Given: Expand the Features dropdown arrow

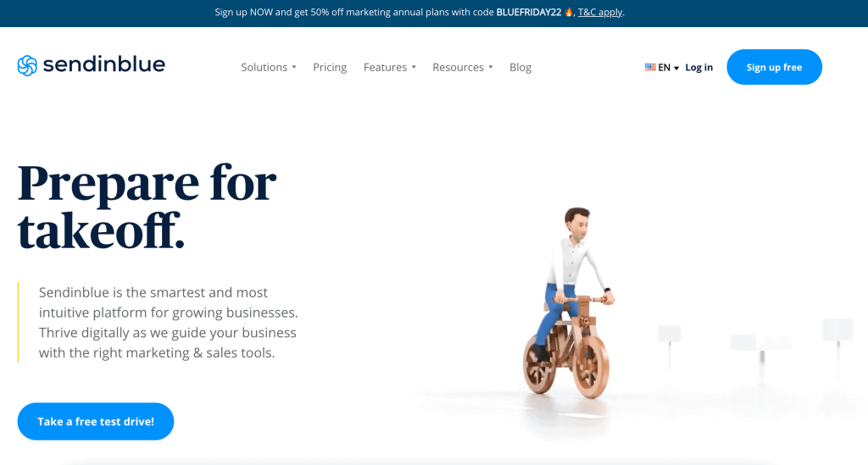Looking at the screenshot, I should pos(414,67).
